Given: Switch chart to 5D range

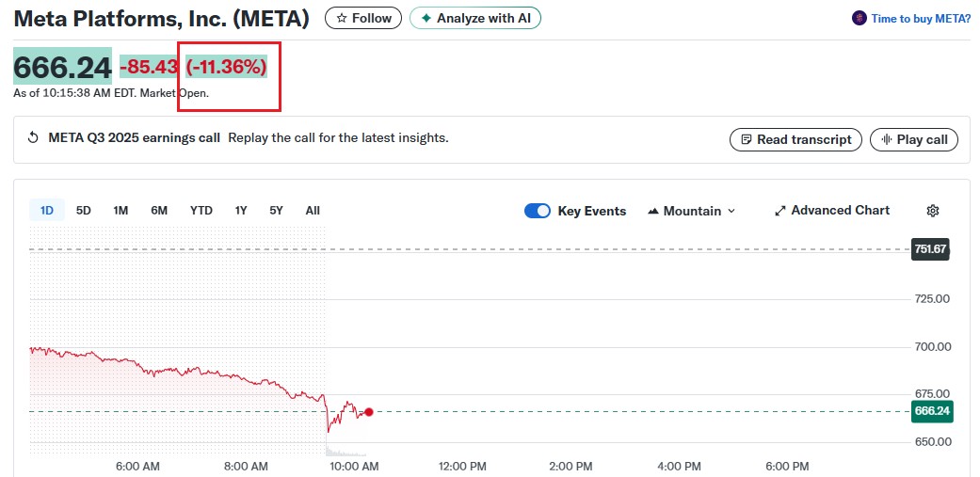Looking at the screenshot, I should [84, 211].
